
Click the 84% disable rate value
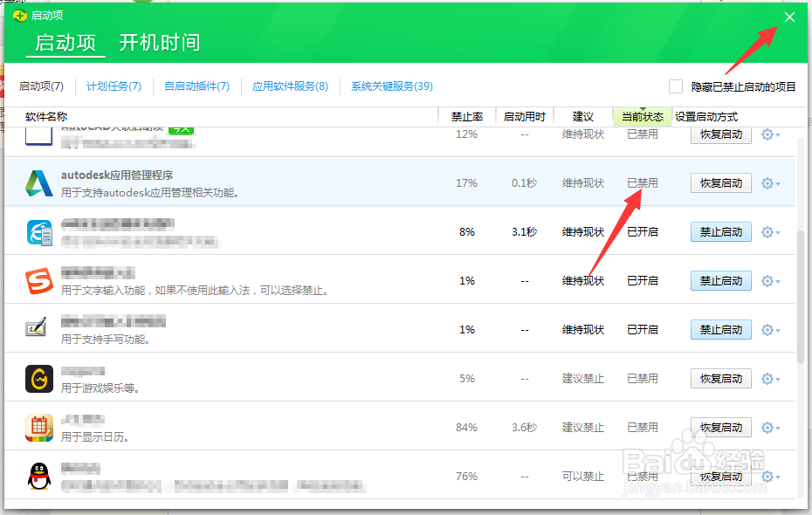tap(466, 428)
